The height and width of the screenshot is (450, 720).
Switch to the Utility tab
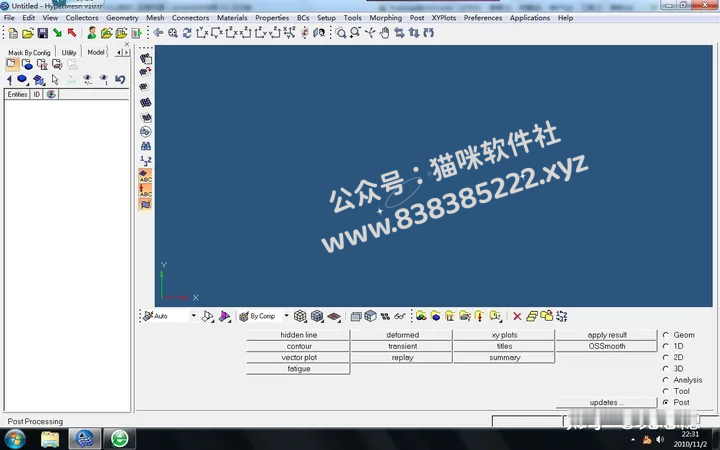point(69,52)
